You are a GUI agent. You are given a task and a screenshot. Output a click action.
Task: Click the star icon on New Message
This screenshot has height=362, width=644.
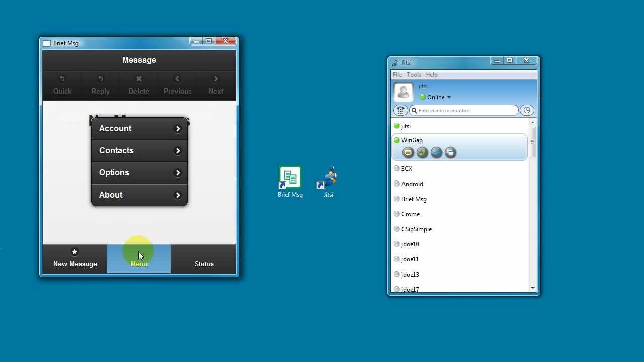[75, 252]
